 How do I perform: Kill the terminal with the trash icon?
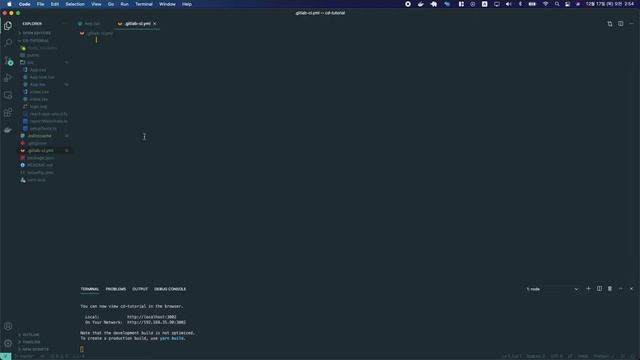(610, 289)
